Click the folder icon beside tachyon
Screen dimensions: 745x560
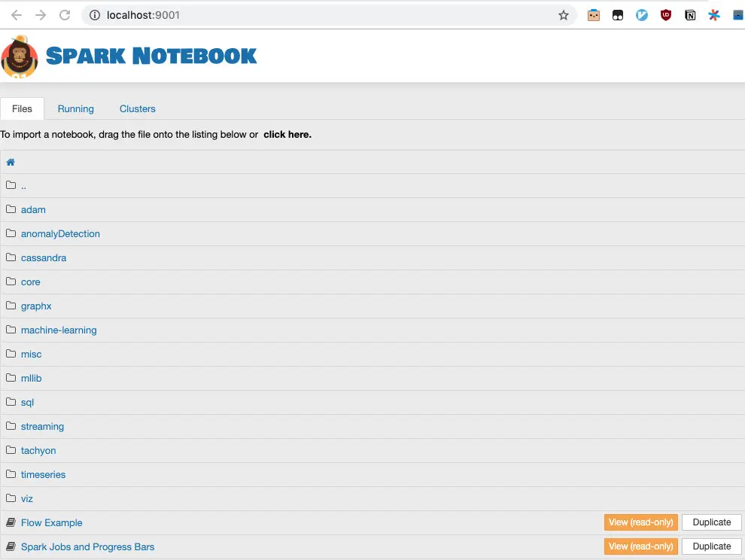[11, 449]
